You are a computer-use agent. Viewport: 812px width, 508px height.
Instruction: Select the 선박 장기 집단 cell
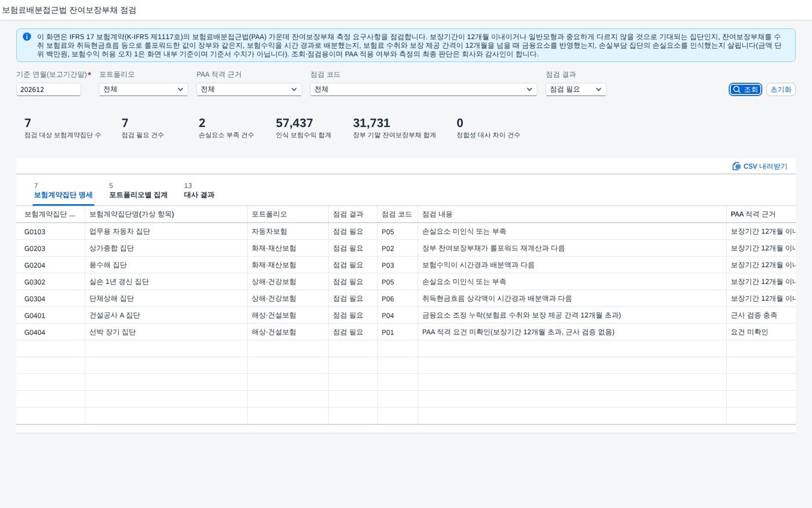[166, 333]
